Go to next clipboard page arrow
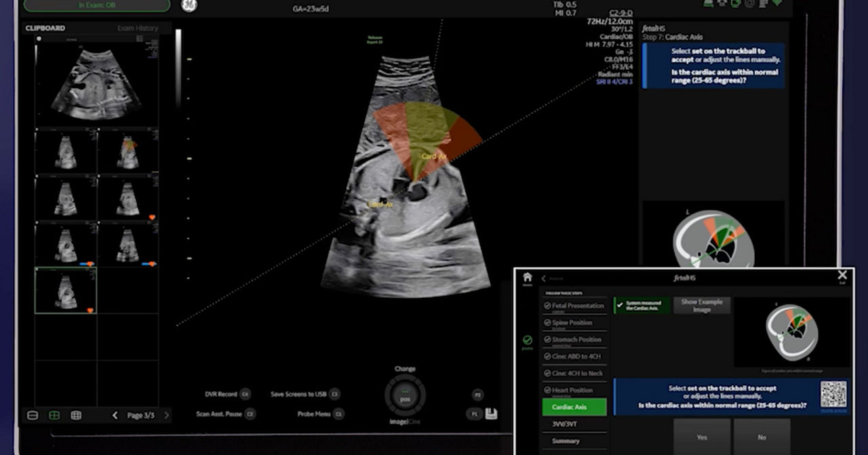 point(166,416)
